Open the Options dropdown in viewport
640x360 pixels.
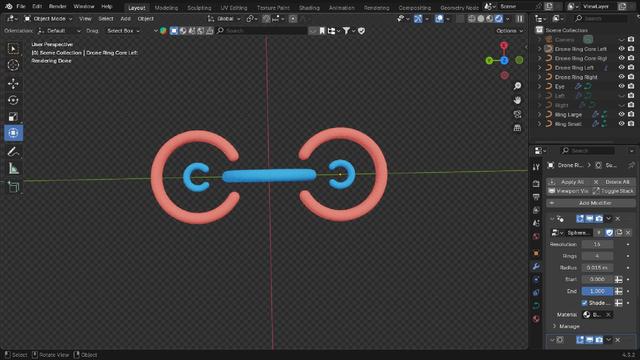(509, 31)
